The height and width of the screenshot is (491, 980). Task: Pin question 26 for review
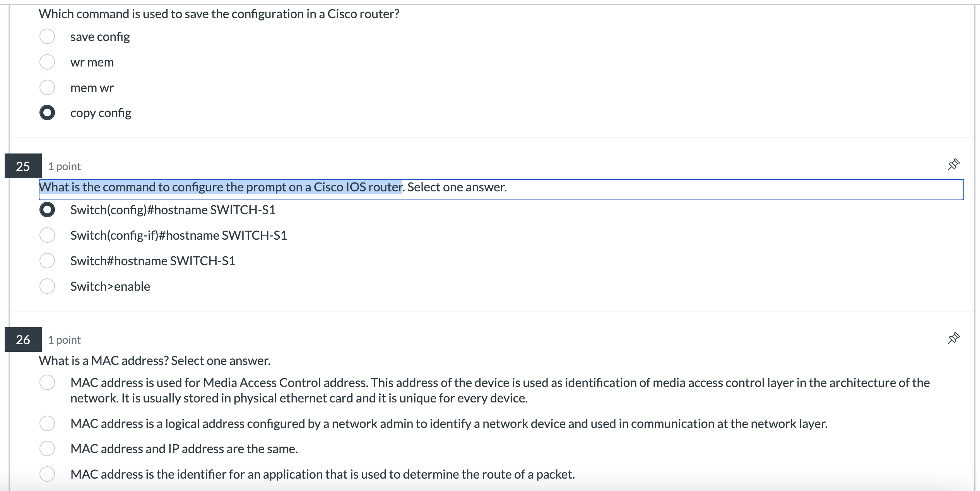pyautogui.click(x=953, y=337)
